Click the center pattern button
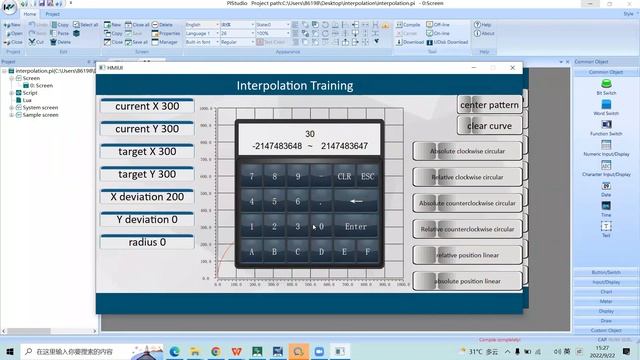Image resolution: width=640 pixels, height=360 pixels. click(x=489, y=105)
